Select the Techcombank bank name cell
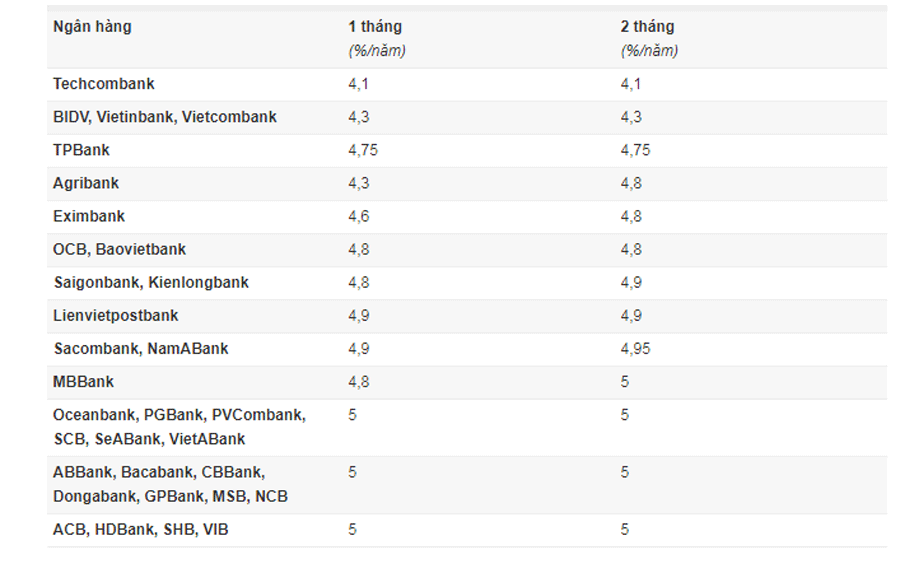 pyautogui.click(x=104, y=84)
